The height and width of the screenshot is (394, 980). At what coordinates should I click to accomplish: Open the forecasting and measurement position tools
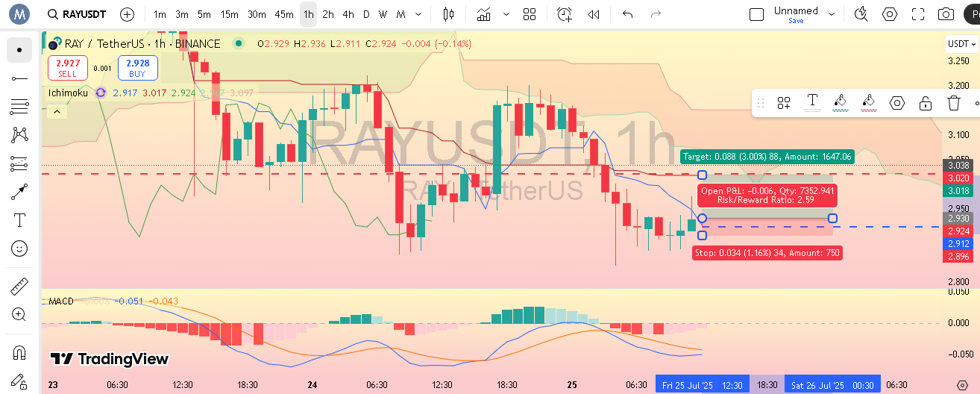tap(19, 163)
